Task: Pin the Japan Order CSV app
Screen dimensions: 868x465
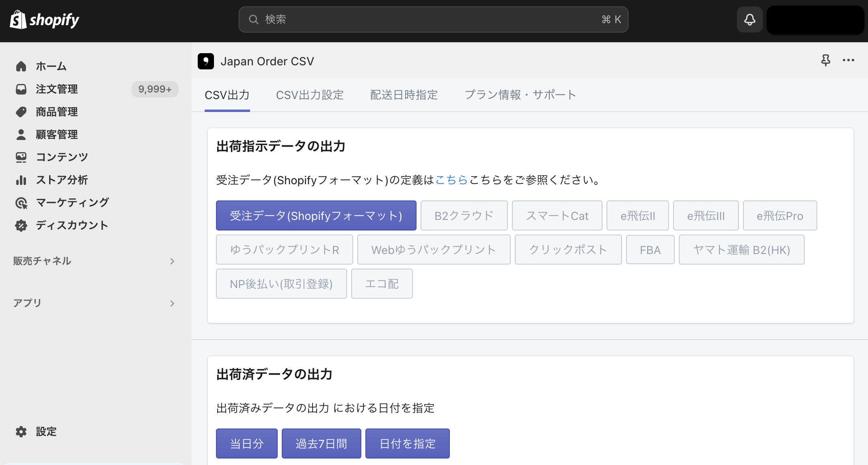Action: click(x=825, y=60)
